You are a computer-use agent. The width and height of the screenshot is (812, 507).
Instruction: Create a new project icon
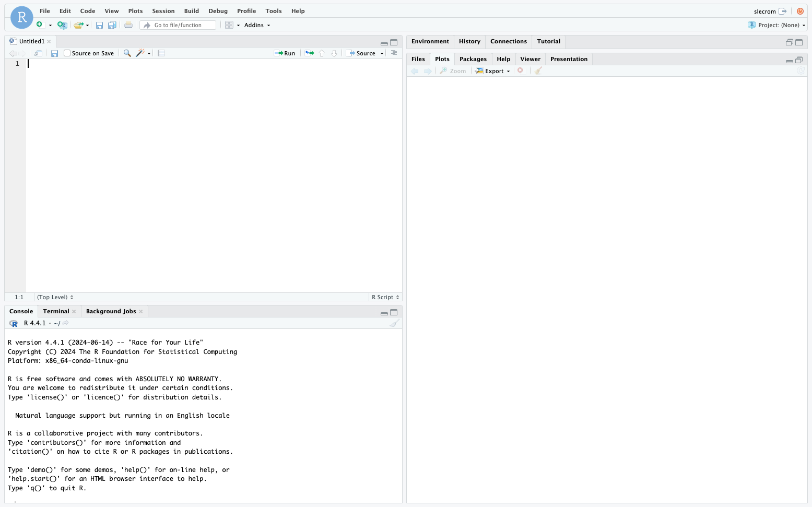click(62, 25)
